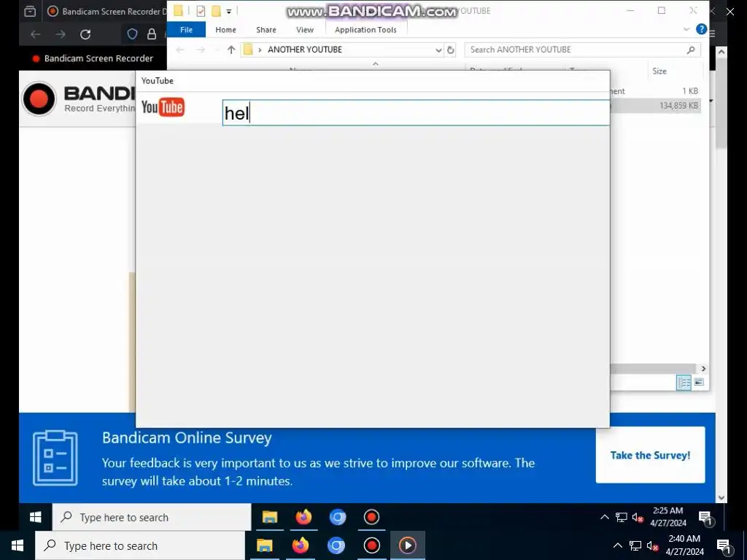Select the View ribbon tab
This screenshot has width=747, height=560.
pos(305,29)
